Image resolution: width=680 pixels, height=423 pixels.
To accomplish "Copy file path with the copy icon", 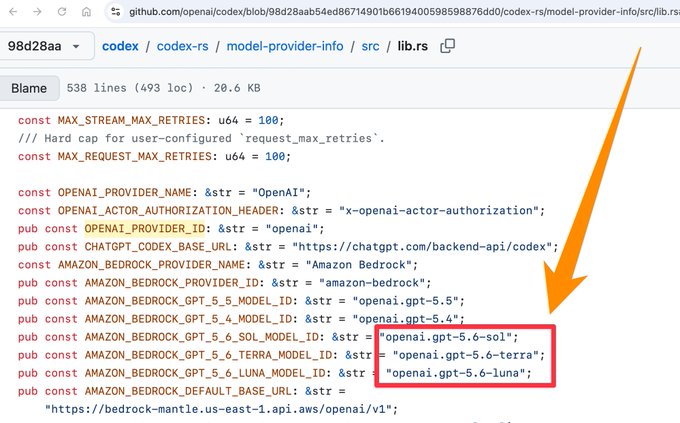I will (448, 46).
